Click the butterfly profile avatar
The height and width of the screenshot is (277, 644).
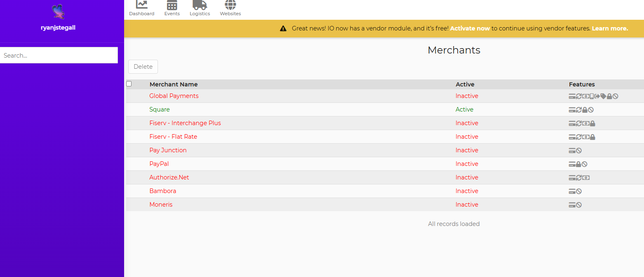(58, 12)
